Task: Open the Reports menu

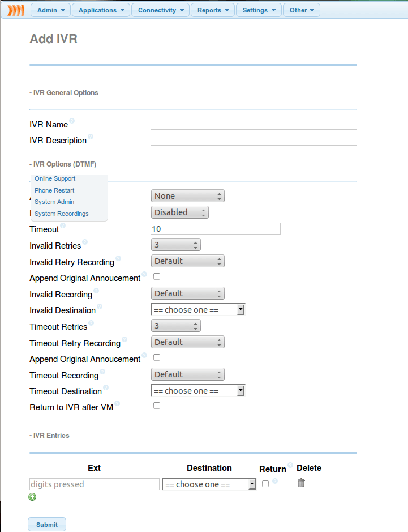Action: [x=212, y=10]
